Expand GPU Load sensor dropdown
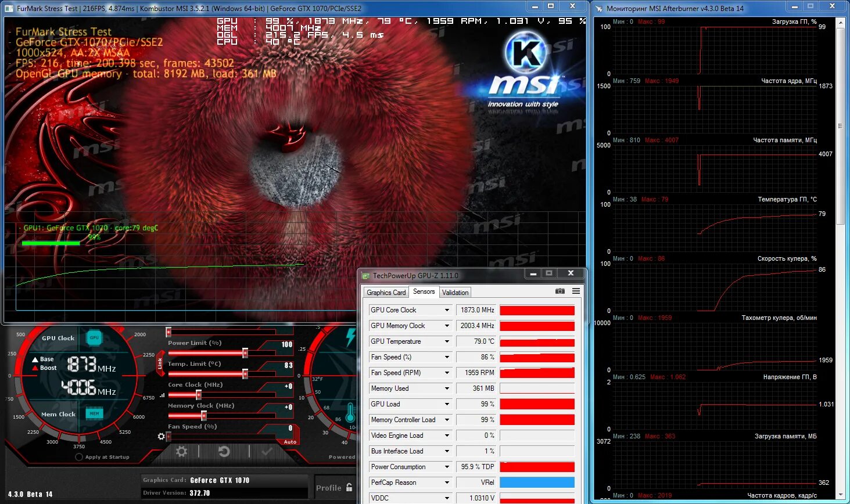850x504 pixels. click(x=447, y=404)
